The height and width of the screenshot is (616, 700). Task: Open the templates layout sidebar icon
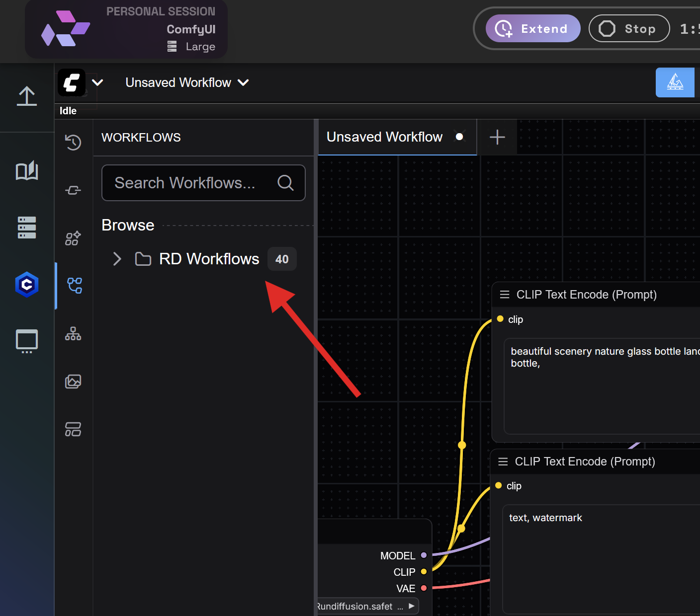[x=73, y=429]
